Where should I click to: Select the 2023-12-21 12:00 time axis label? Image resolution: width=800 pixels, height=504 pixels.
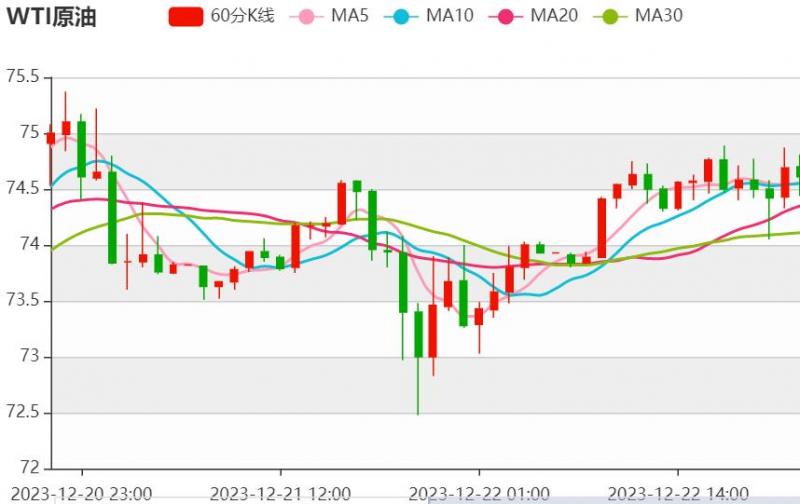(x=281, y=493)
